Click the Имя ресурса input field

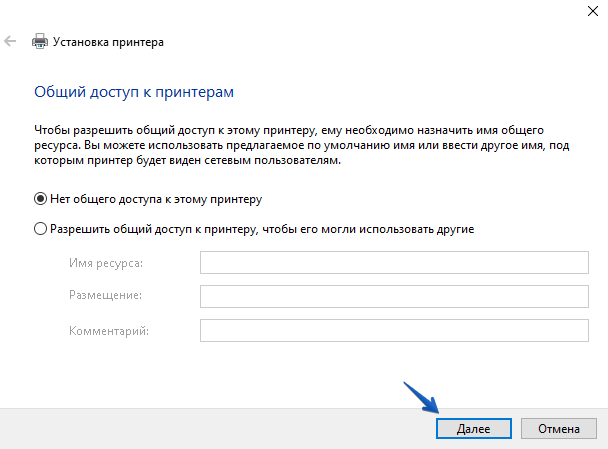(x=394, y=263)
